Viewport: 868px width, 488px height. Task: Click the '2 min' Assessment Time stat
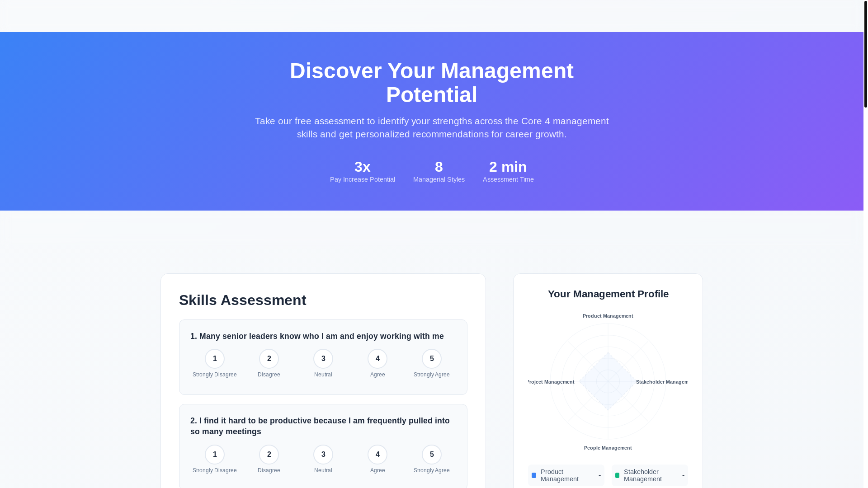508,172
